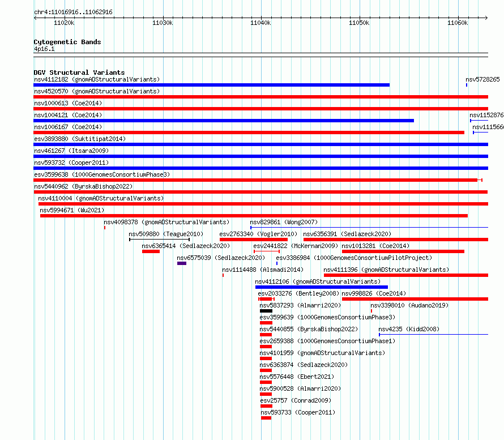Click the nsv5728265 variant label
The width and height of the screenshot is (504, 440).
pyautogui.click(x=483, y=79)
